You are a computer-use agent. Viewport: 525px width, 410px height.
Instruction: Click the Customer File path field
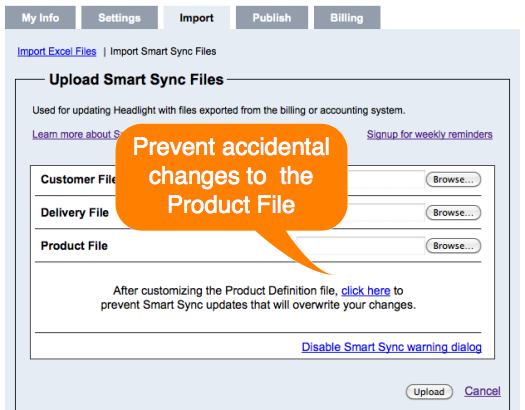pos(386,179)
